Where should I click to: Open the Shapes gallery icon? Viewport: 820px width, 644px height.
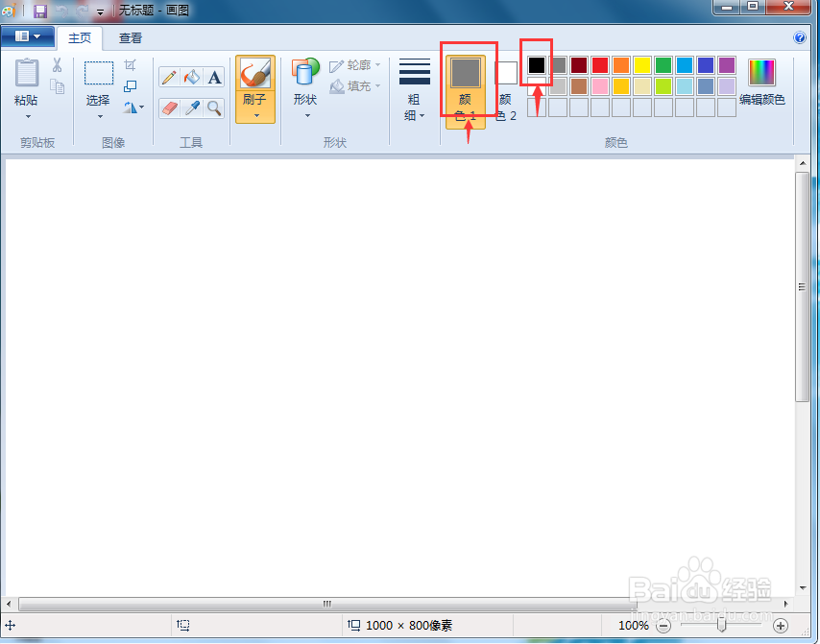click(x=305, y=72)
